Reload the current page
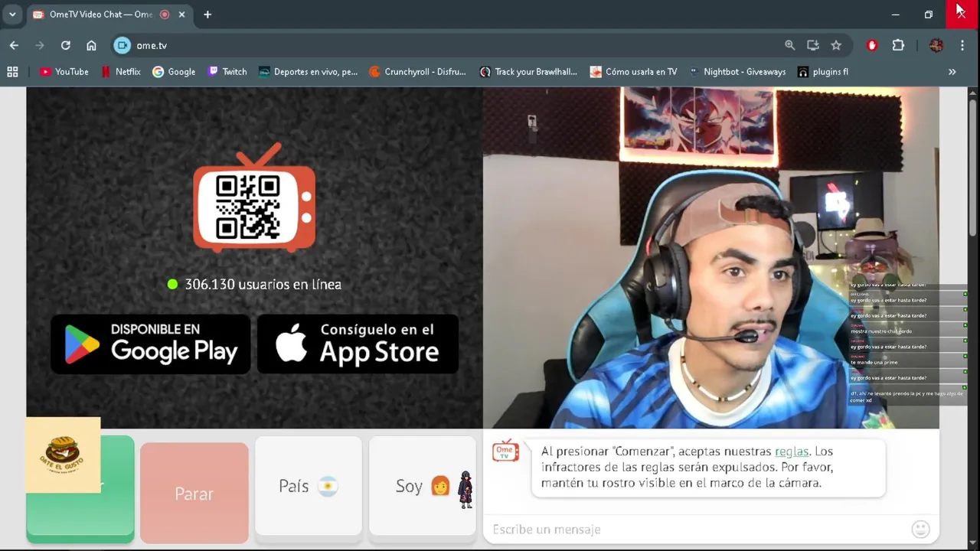The height and width of the screenshot is (551, 980). tap(65, 45)
